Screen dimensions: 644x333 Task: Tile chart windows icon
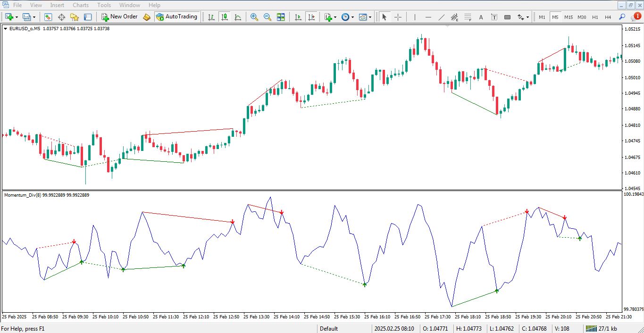click(281, 17)
